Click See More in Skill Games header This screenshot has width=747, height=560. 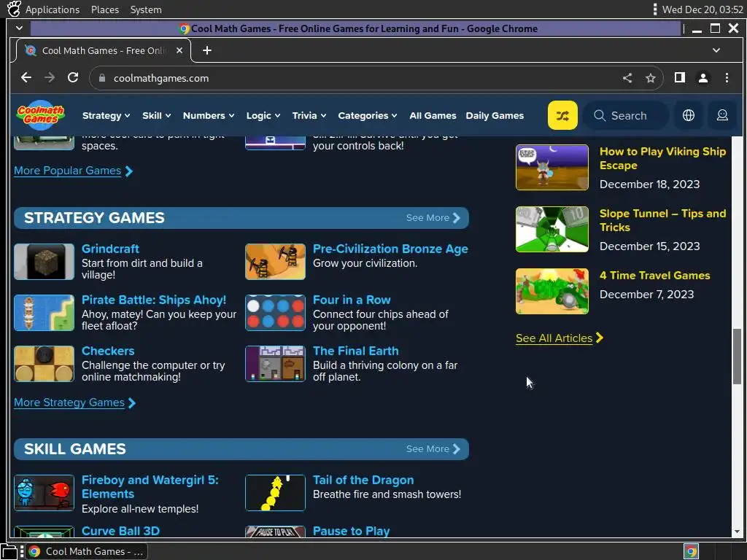pos(433,448)
